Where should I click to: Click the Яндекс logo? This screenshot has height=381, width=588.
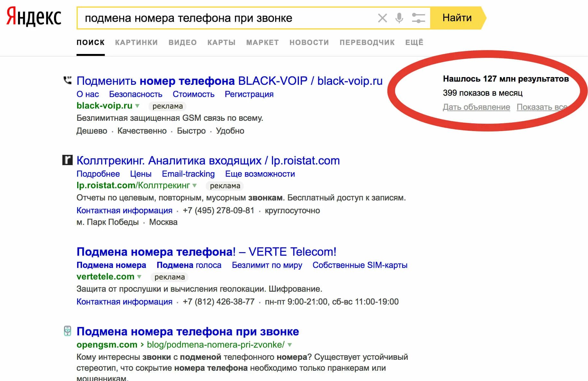pyautogui.click(x=34, y=17)
